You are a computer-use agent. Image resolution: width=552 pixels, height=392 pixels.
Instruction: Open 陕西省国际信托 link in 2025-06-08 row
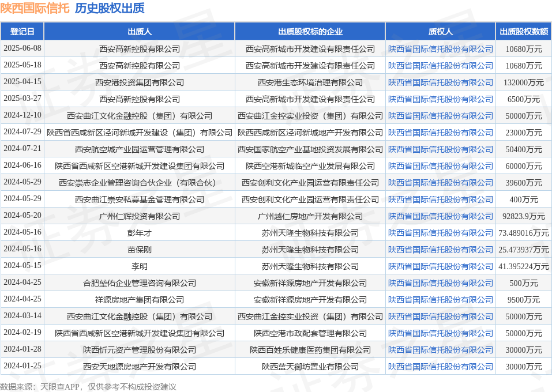[x=441, y=49]
